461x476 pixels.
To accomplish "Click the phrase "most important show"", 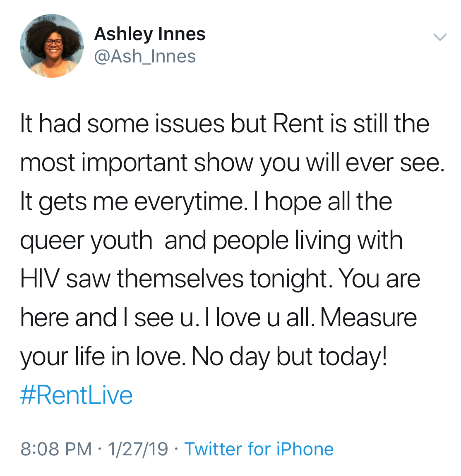I will [137, 163].
